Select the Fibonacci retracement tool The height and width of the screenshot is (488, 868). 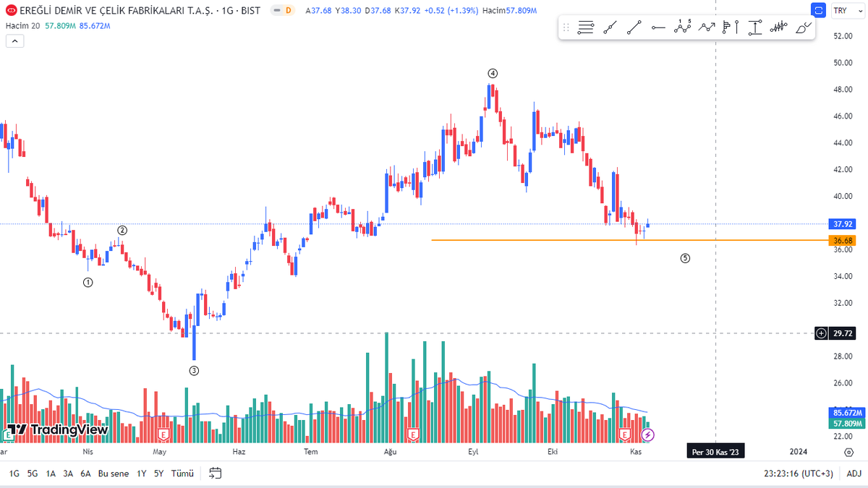(x=586, y=28)
